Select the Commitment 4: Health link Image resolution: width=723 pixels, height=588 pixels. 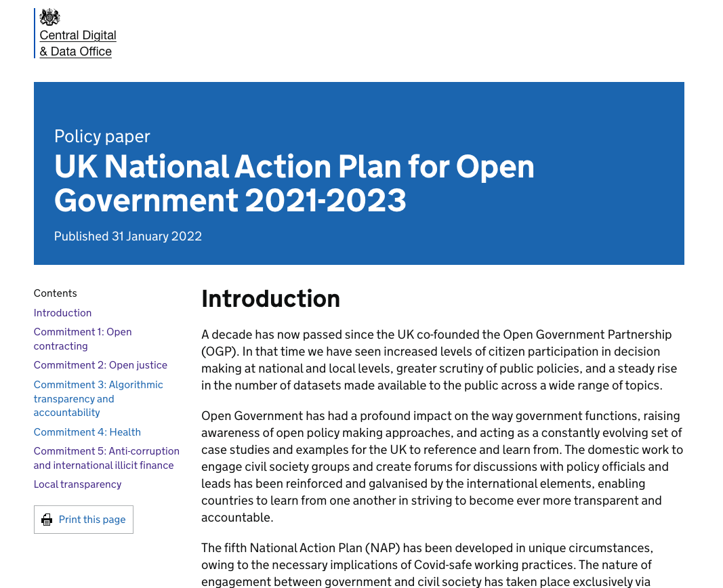pyautogui.click(x=87, y=432)
